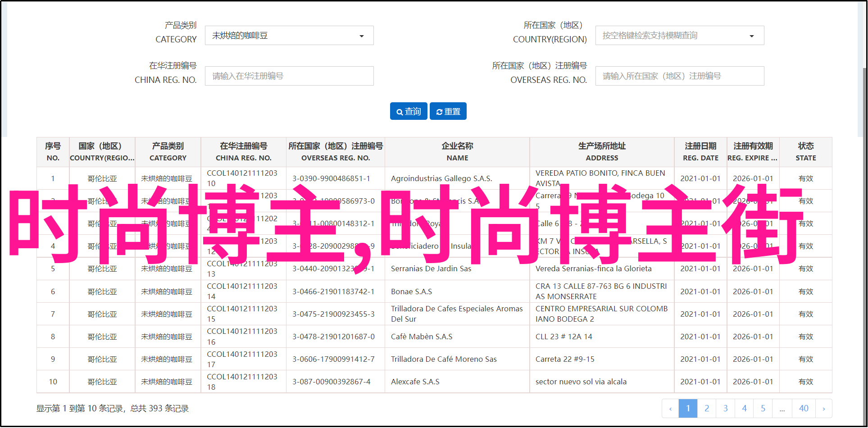
Task: Click overseas number 3-0478-21901201687-0
Action: point(333,337)
